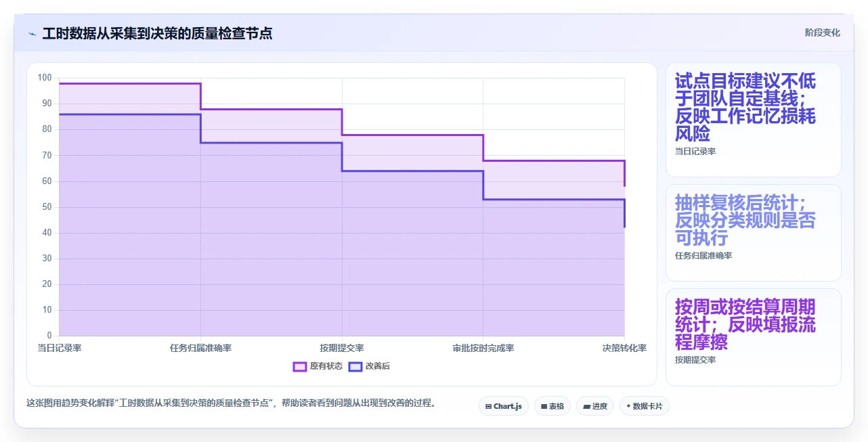The image size is (868, 442).
Task: Select the 表格 tag
Action: [552, 406]
